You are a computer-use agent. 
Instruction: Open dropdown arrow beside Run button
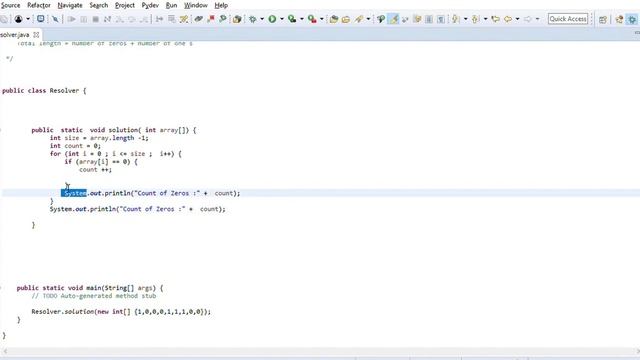click(x=282, y=19)
